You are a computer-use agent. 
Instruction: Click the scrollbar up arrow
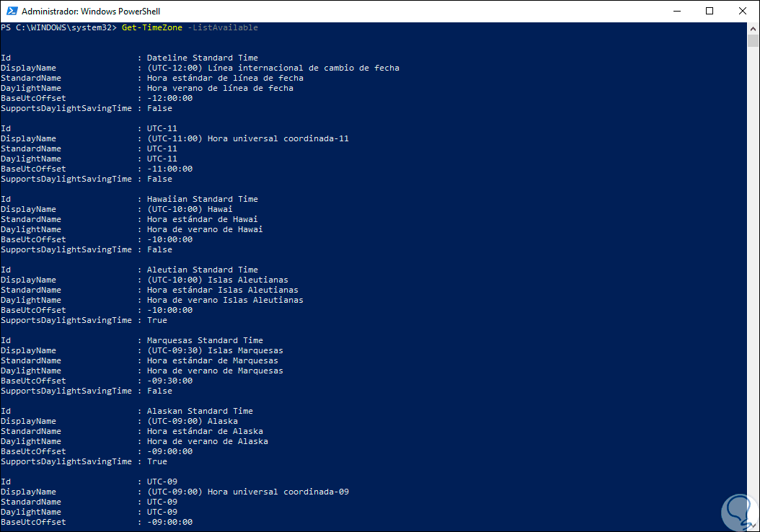click(x=754, y=28)
